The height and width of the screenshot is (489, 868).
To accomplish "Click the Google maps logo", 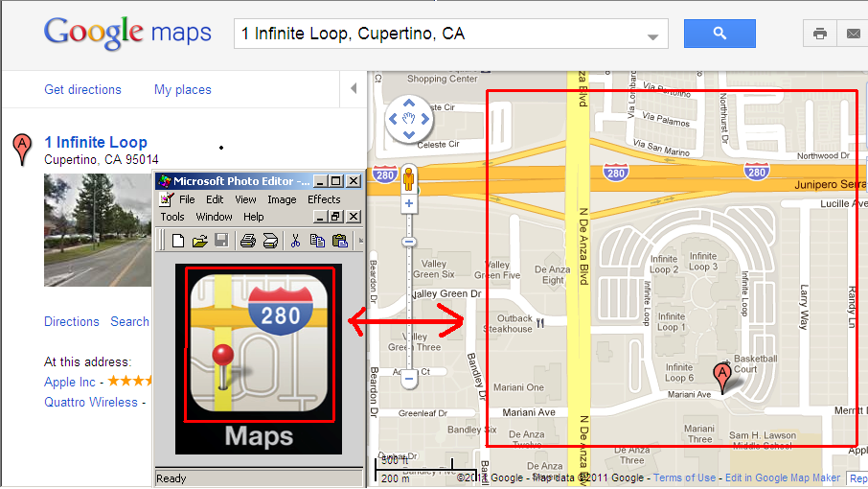I will 127,34.
